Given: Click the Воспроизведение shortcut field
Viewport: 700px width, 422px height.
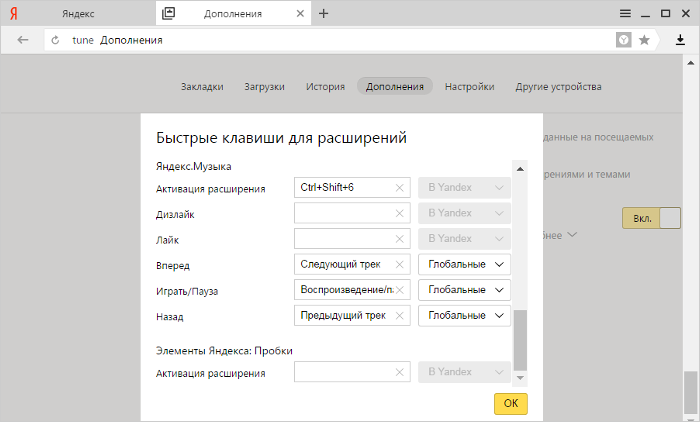Looking at the screenshot, I should point(352,290).
